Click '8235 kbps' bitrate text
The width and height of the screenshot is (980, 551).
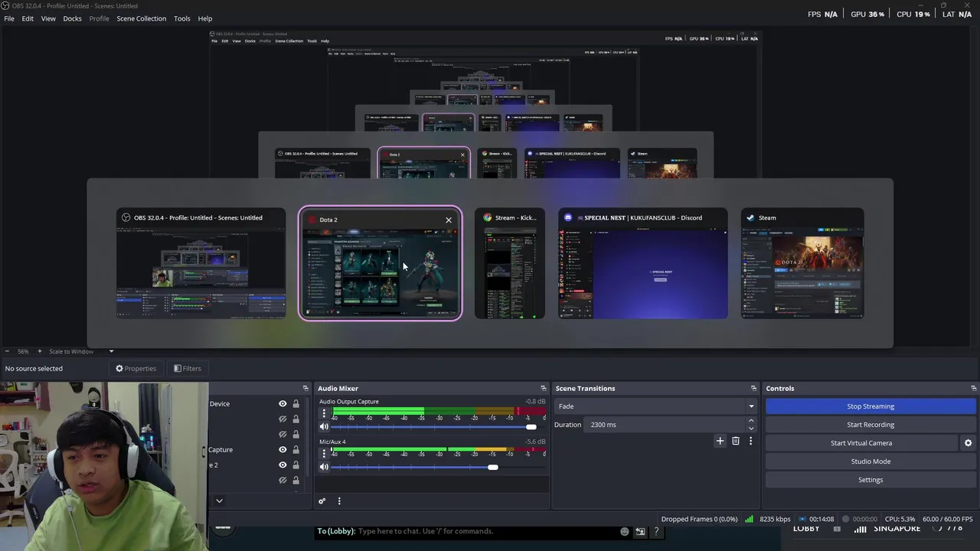775,519
